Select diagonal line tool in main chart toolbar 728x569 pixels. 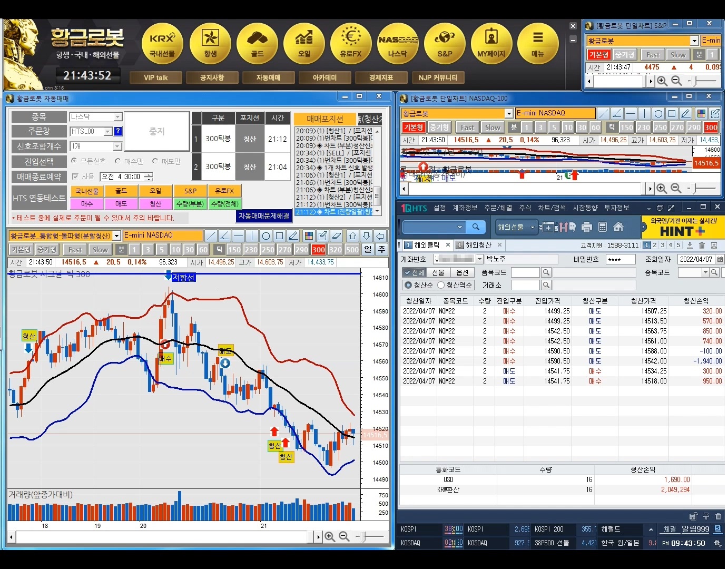click(211, 236)
